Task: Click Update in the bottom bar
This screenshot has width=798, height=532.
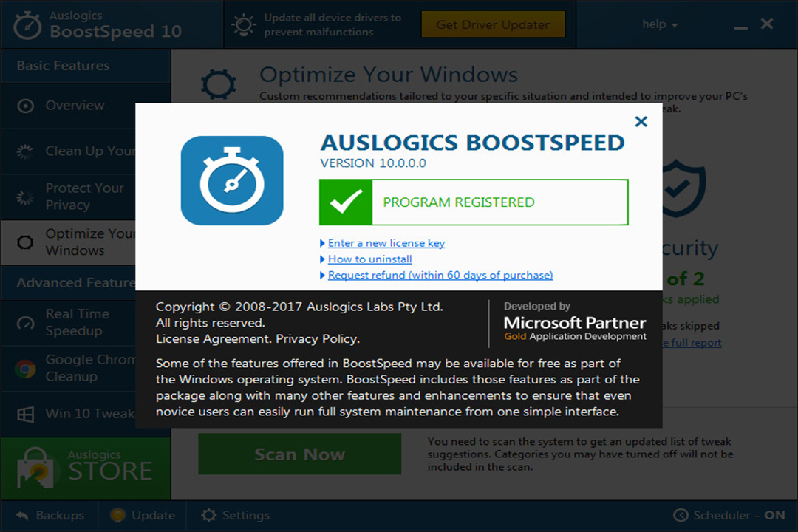Action: 143,515
